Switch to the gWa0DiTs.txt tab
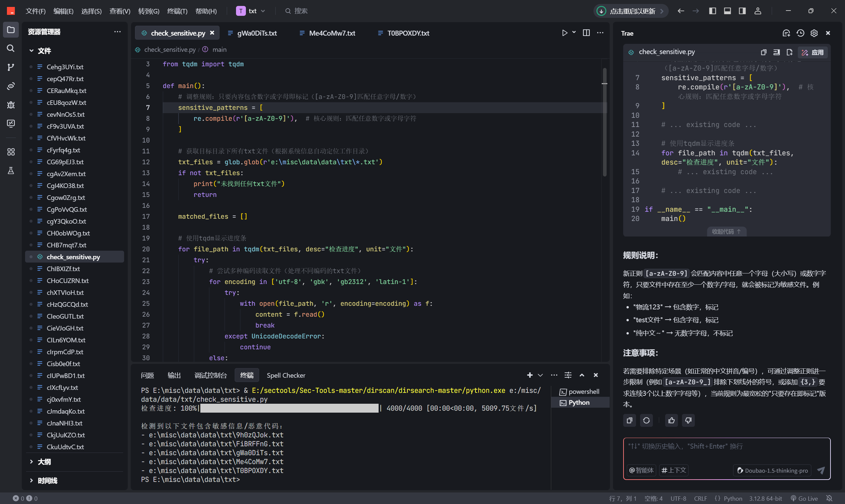Screen dimensions: 845x504 click(256, 33)
